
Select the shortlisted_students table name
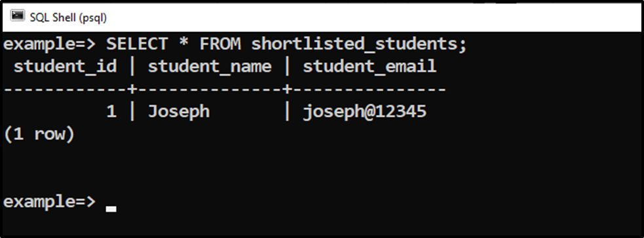click(x=354, y=44)
